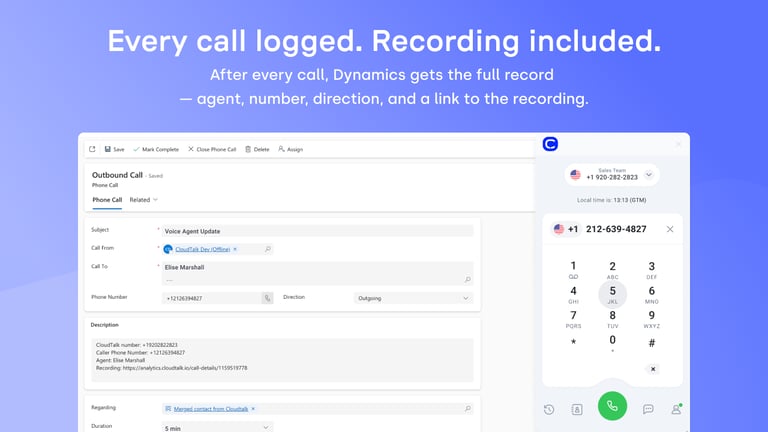Tap the hash key on keypad
Viewport: 768px width, 432px height.
click(x=651, y=343)
